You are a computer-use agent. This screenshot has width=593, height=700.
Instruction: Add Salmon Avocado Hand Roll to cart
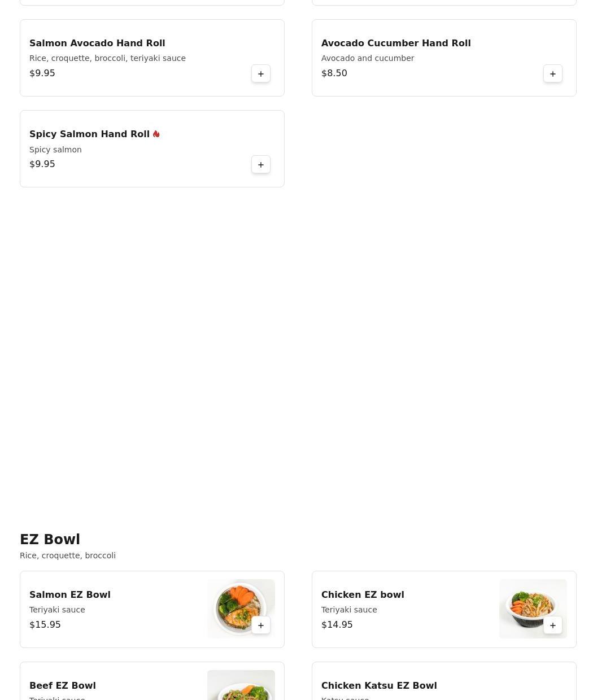(x=261, y=73)
